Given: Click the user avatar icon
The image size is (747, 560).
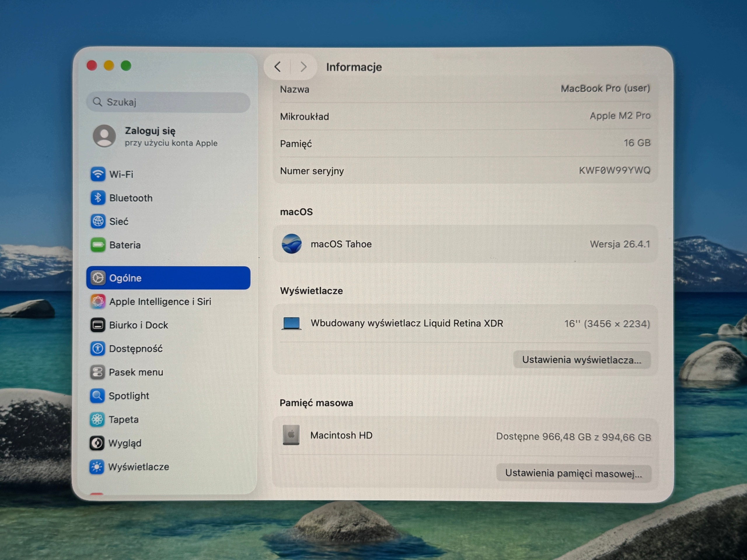Looking at the screenshot, I should pyautogui.click(x=104, y=136).
